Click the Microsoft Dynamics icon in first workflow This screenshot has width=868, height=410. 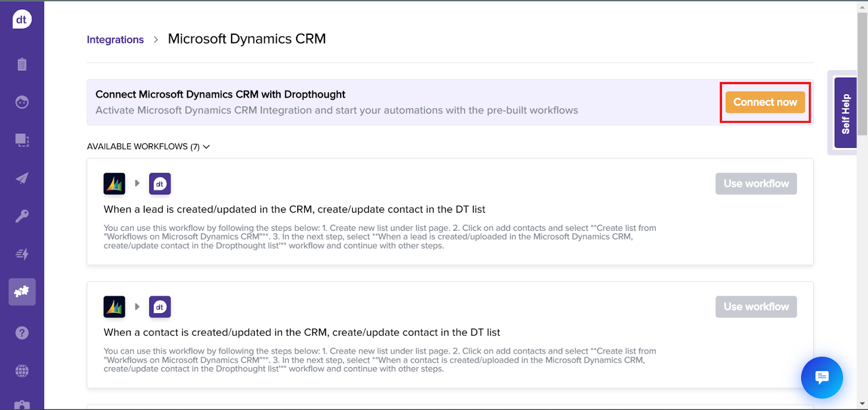[114, 184]
